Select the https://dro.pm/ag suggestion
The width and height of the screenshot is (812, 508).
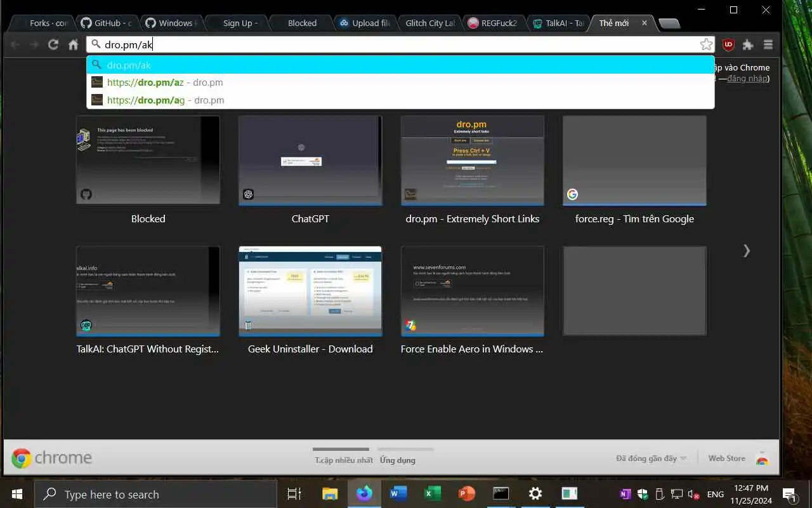point(400,100)
